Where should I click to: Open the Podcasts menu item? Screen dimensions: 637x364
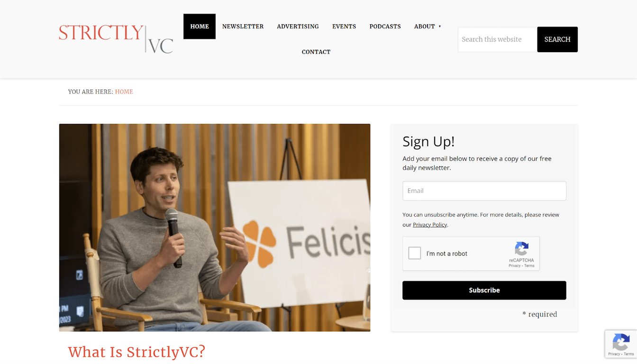385,27
